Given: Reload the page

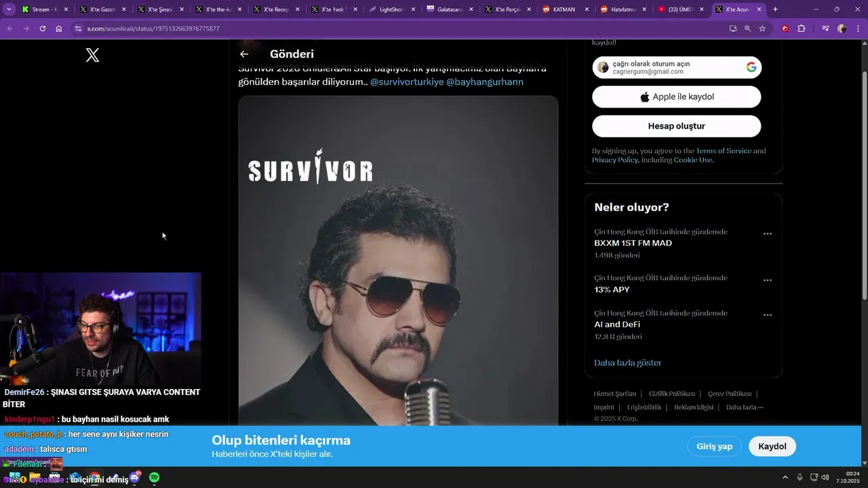Looking at the screenshot, I should (x=42, y=28).
